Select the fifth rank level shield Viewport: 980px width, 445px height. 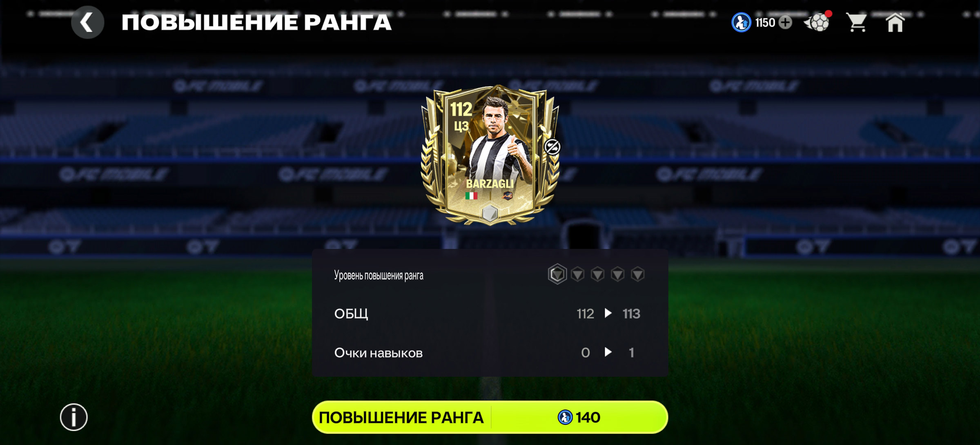(x=637, y=274)
